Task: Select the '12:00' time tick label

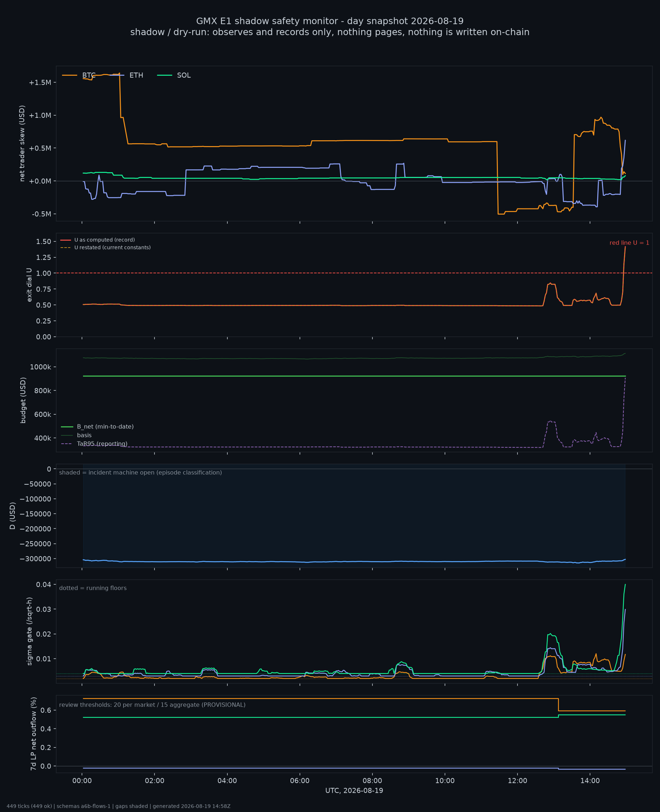Action: click(517, 781)
